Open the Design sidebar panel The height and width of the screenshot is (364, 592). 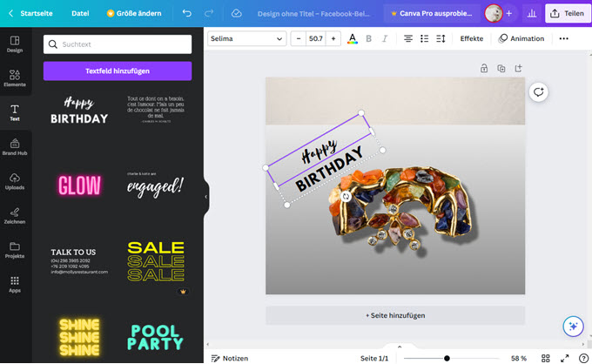coord(15,44)
